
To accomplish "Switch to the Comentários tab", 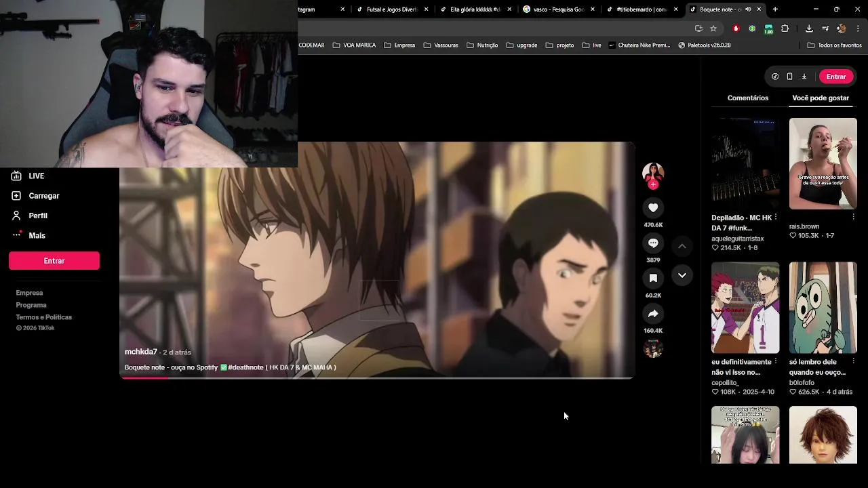I will click(x=748, y=98).
